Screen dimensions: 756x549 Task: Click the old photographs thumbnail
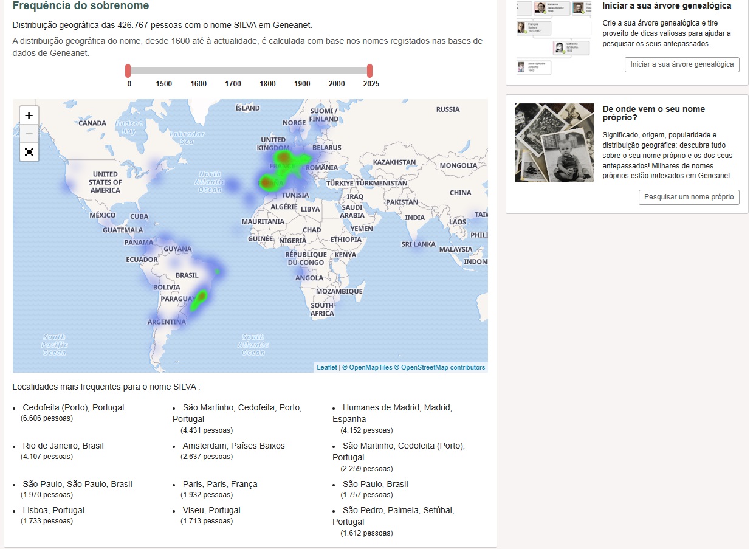click(554, 142)
